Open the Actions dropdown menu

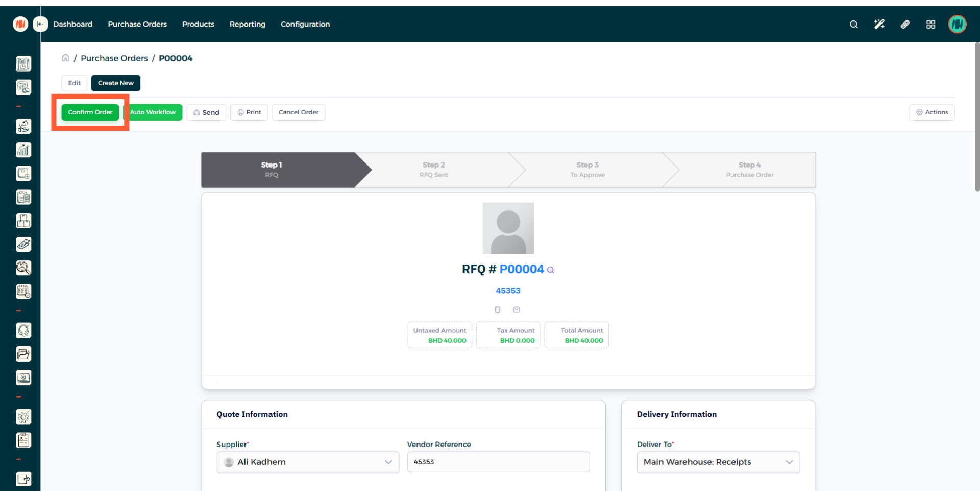932,112
